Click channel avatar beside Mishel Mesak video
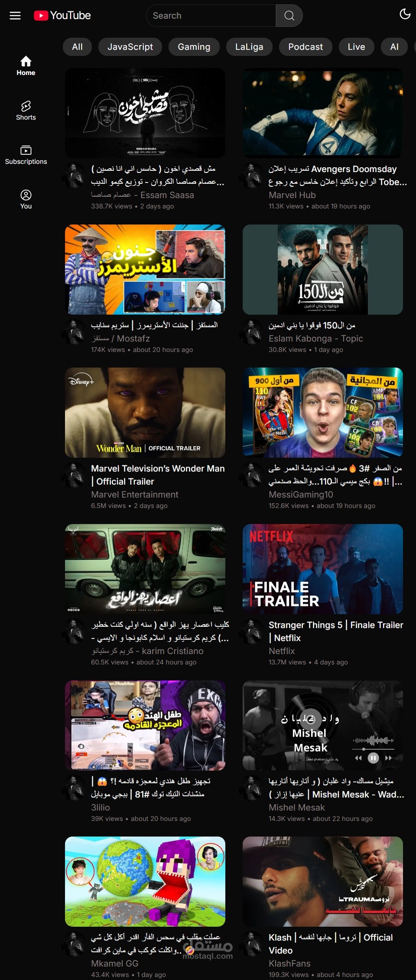 [251, 788]
